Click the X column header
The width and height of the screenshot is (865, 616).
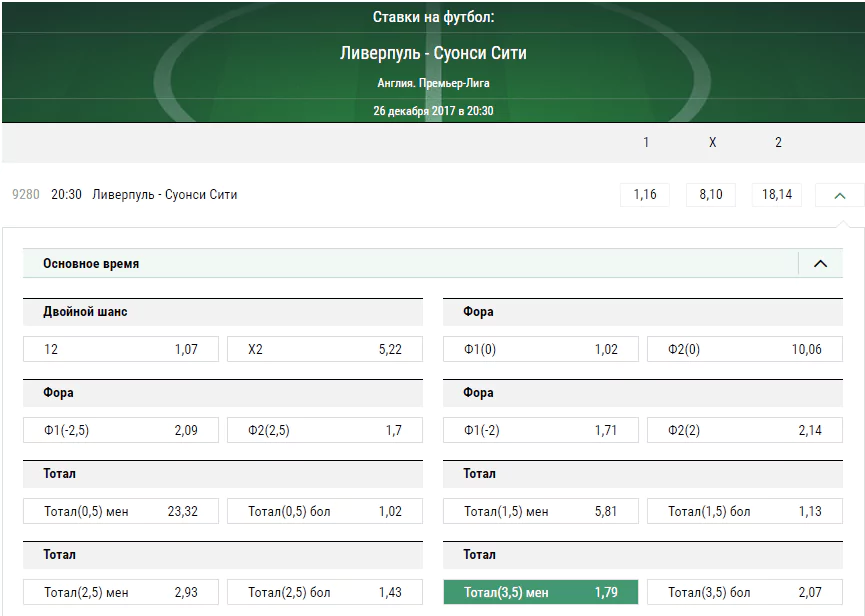pyautogui.click(x=712, y=142)
